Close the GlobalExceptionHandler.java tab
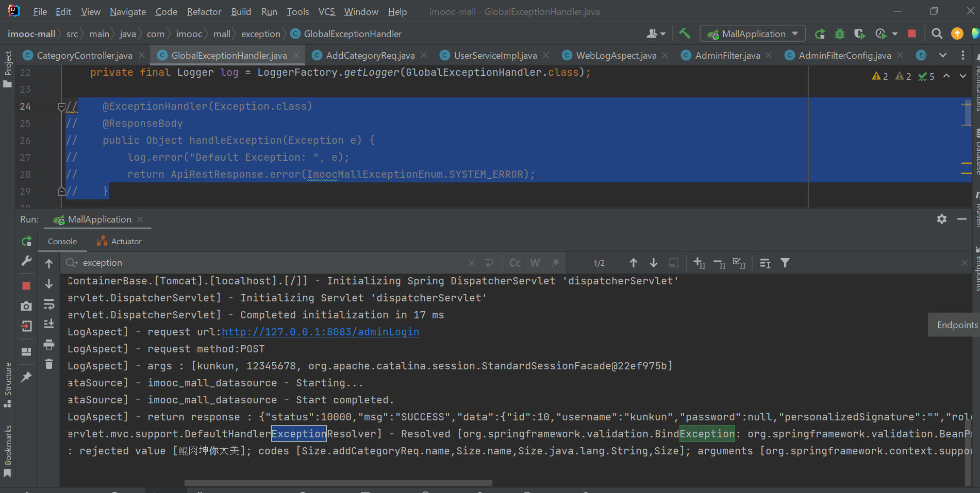Image resolution: width=980 pixels, height=493 pixels. (296, 55)
